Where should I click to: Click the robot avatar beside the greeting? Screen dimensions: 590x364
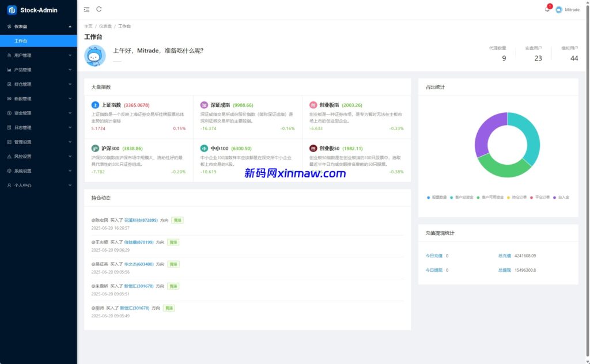95,55
